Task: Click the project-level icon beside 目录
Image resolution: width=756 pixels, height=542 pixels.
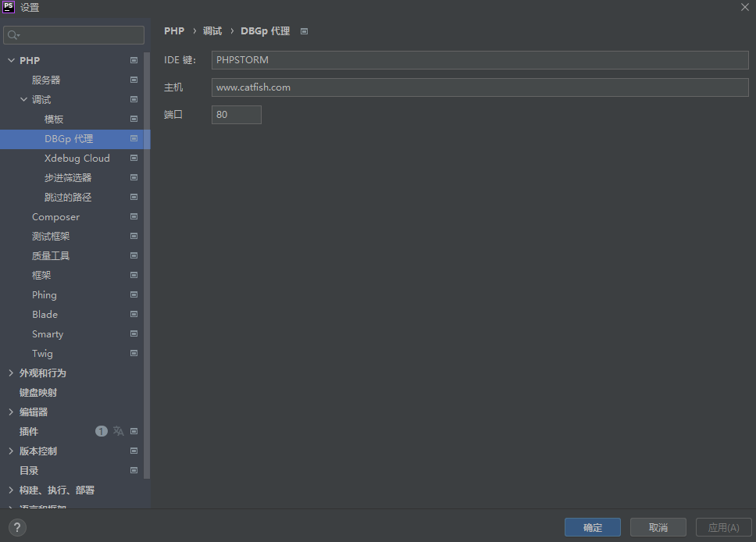Action: point(134,470)
